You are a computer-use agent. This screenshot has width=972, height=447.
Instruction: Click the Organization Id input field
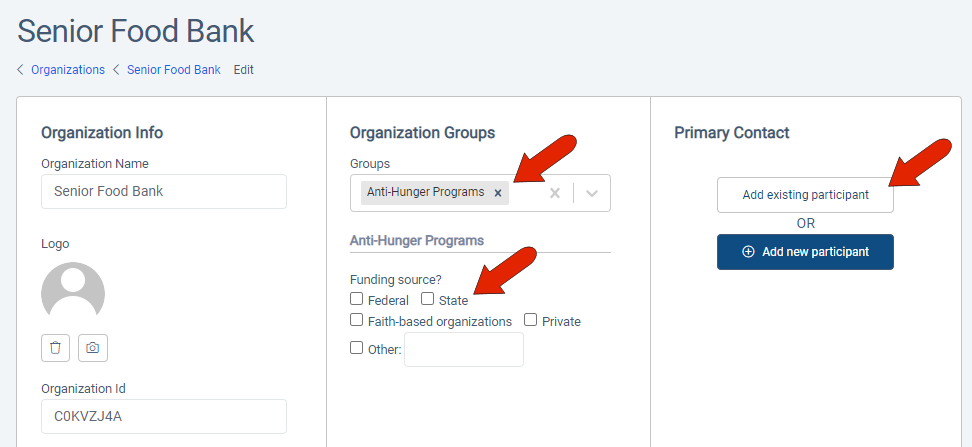(x=164, y=417)
